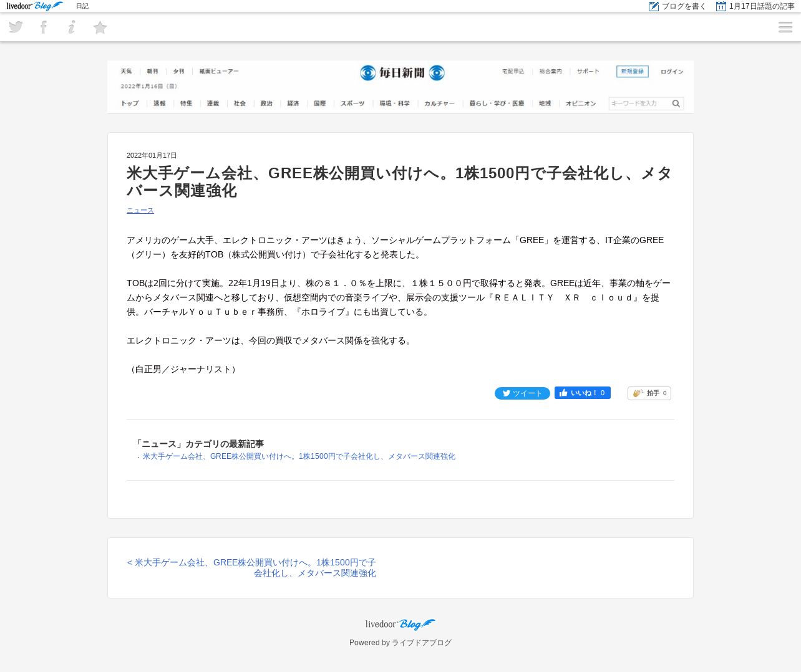Click the サポート item in the header image
The width and height of the screenshot is (801, 672).
coord(588,72)
